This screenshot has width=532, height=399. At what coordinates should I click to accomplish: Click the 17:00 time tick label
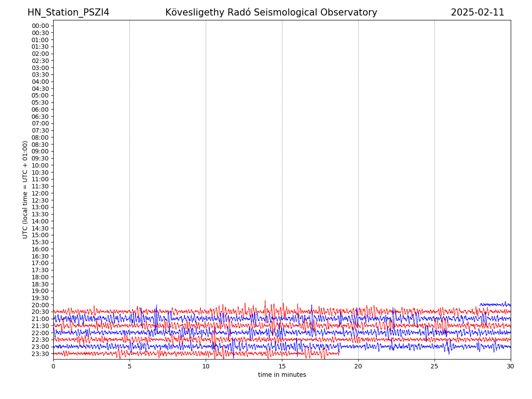click(x=40, y=263)
